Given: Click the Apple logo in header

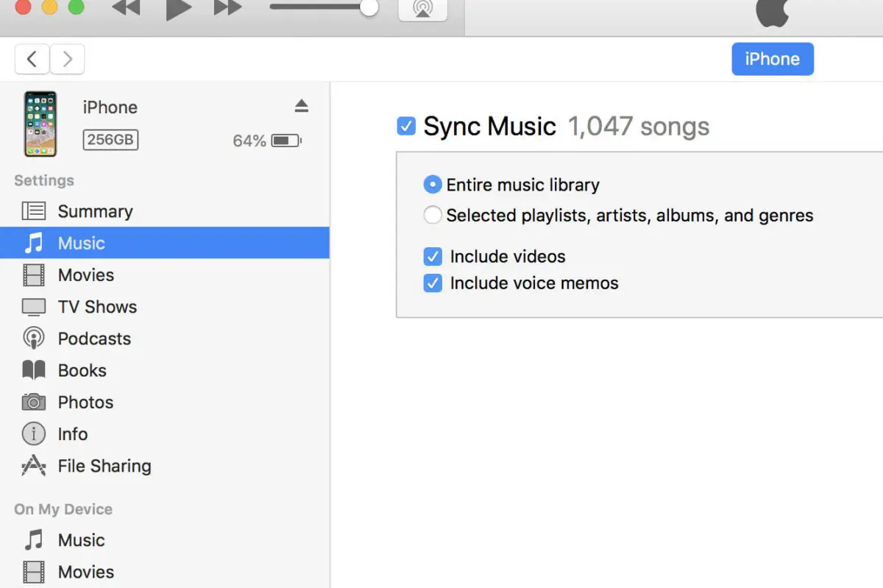Looking at the screenshot, I should [773, 13].
